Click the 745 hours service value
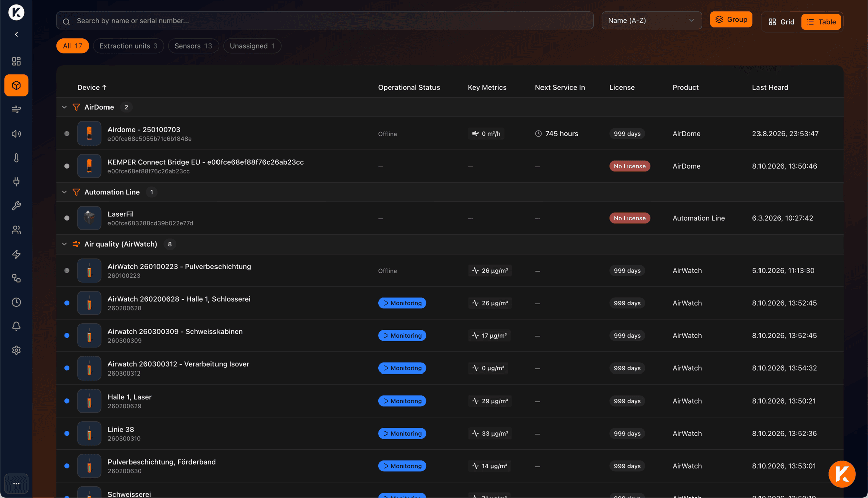This screenshot has width=868, height=498. tap(557, 134)
